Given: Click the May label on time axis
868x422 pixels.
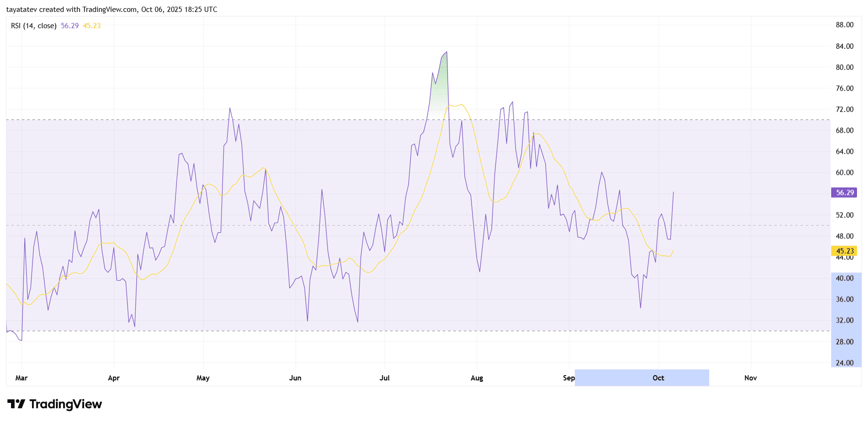Looking at the screenshot, I should (203, 378).
